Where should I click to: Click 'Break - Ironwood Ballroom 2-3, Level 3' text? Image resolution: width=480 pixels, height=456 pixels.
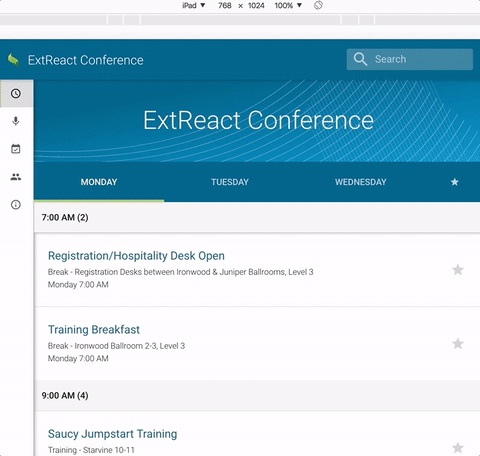coord(116,346)
